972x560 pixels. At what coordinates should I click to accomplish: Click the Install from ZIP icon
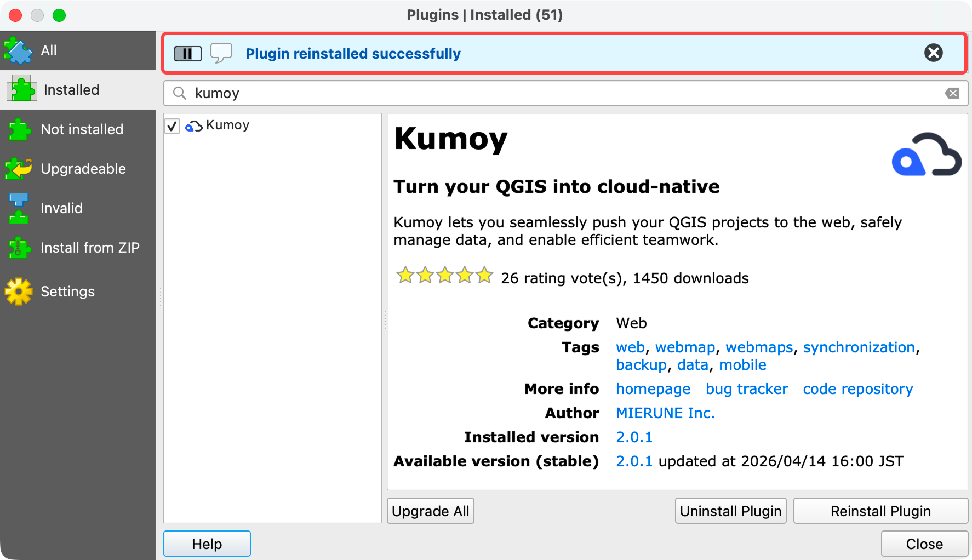(x=19, y=248)
